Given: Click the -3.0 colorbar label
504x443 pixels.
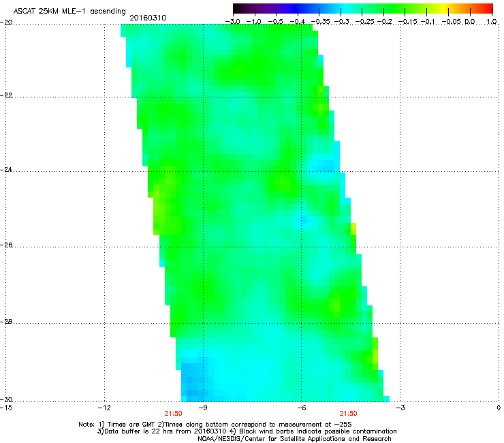Looking at the screenshot, I should [232, 22].
